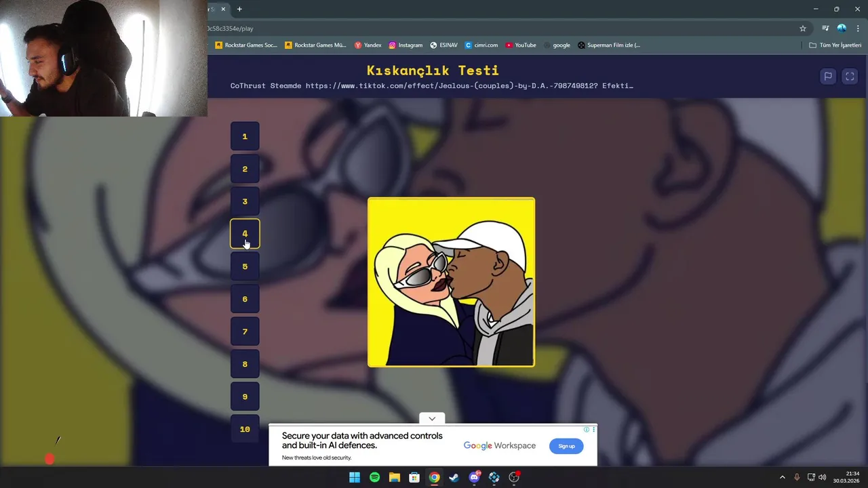Open the Windows Start menu
The width and height of the screenshot is (868, 488).
[x=355, y=477]
